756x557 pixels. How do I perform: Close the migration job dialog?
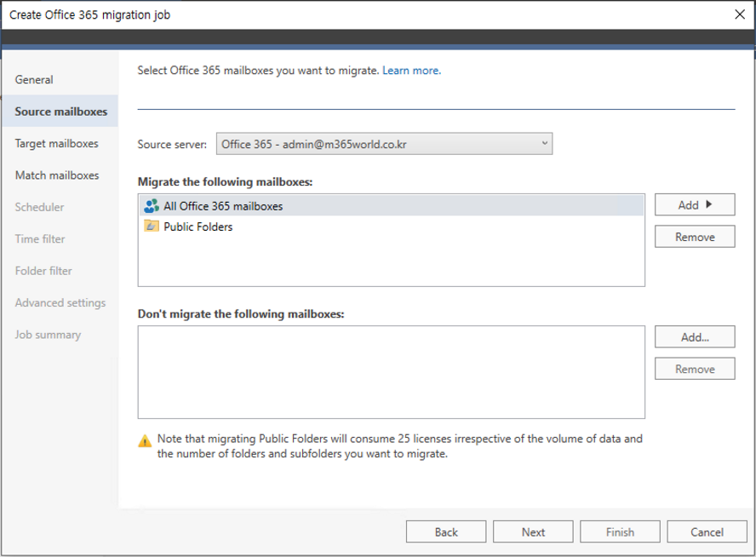coord(740,14)
